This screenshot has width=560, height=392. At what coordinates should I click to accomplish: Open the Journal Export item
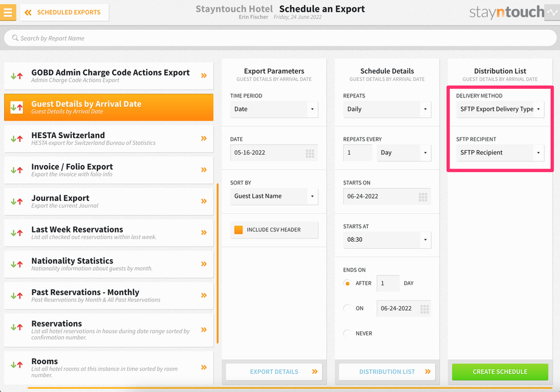coord(108,201)
